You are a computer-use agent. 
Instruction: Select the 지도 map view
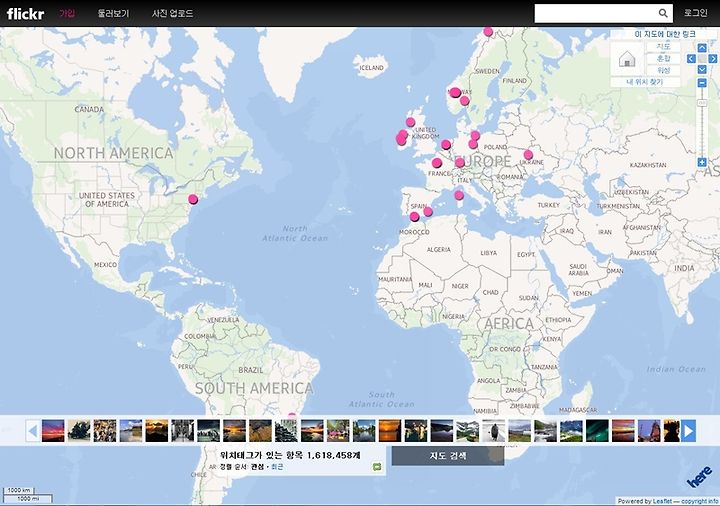664,47
